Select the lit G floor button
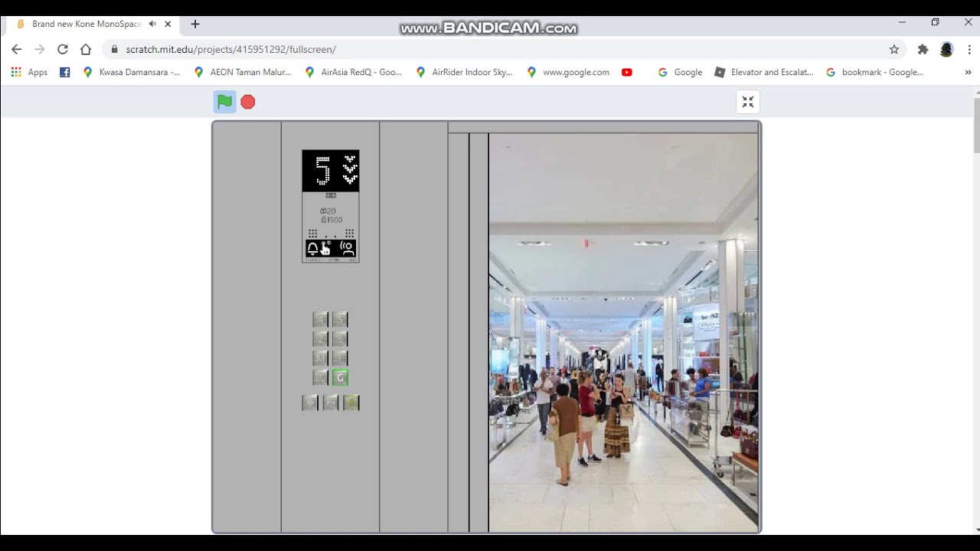The image size is (980, 551). pos(341,377)
